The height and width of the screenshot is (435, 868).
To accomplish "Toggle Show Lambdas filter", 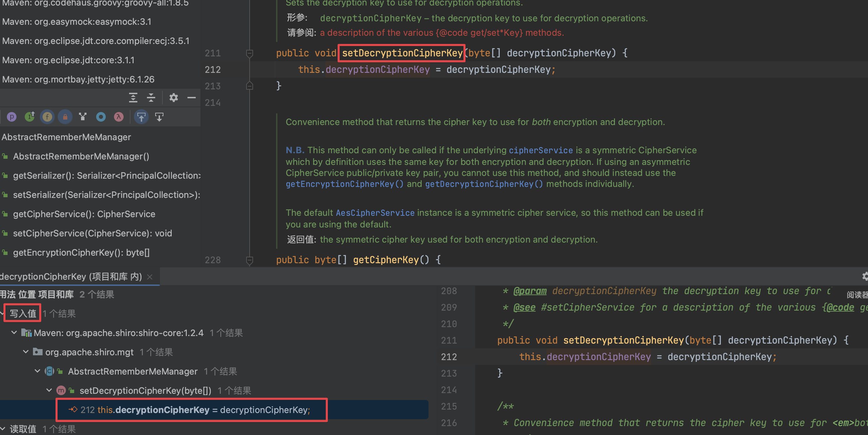I will 118,117.
